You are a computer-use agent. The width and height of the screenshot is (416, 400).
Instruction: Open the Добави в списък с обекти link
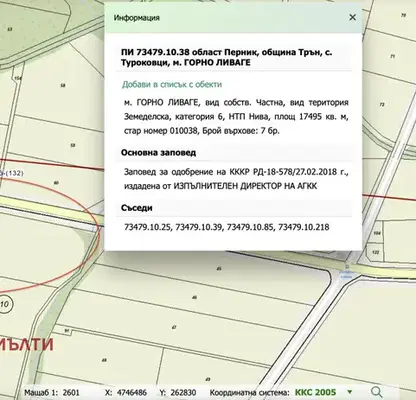tap(172, 84)
